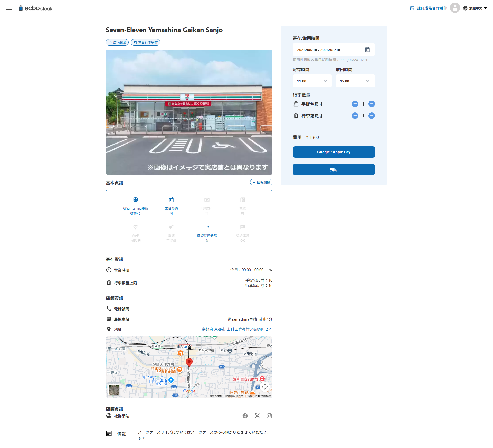Increase 手提包尺寸 quantity with plus
Image resolution: width=493 pixels, height=448 pixels.
[x=372, y=104]
